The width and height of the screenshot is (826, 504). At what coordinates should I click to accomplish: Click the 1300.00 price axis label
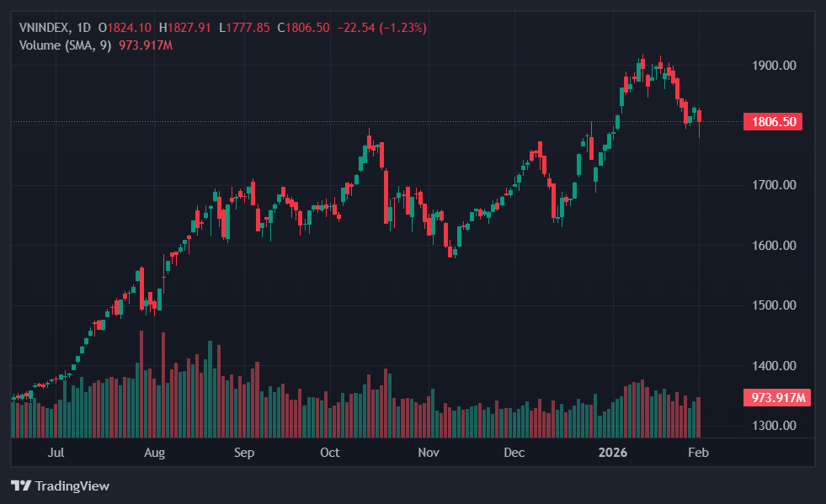click(774, 426)
